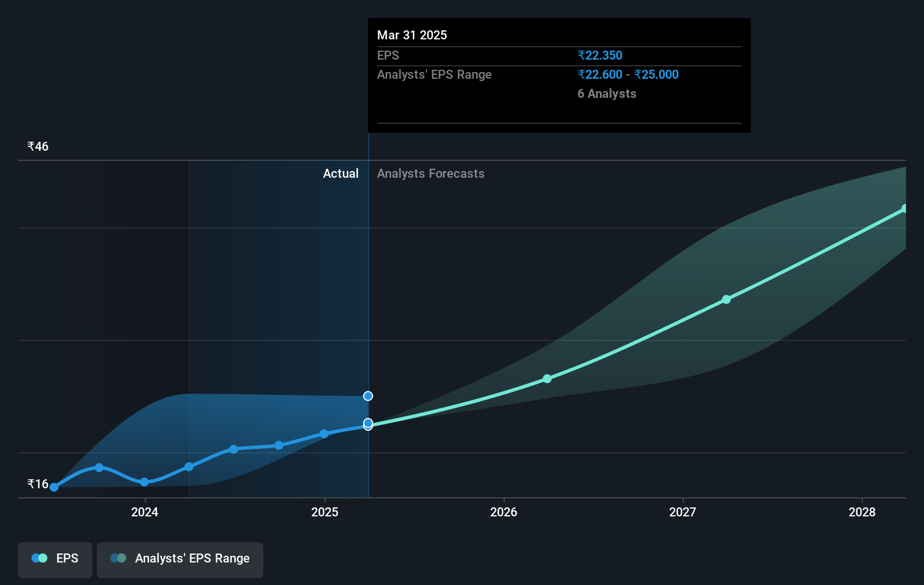Click the ₹22.600 range low value

tap(600, 75)
